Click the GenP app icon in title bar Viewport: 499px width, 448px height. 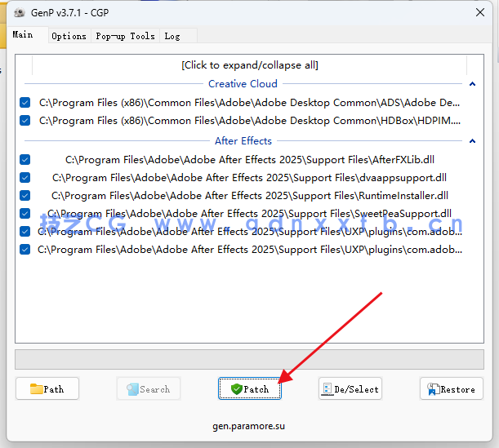(x=18, y=11)
